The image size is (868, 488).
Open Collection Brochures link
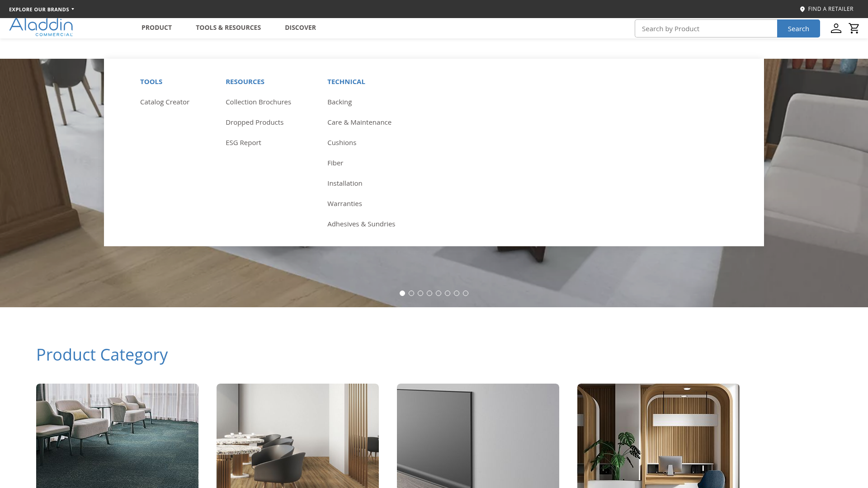258,102
